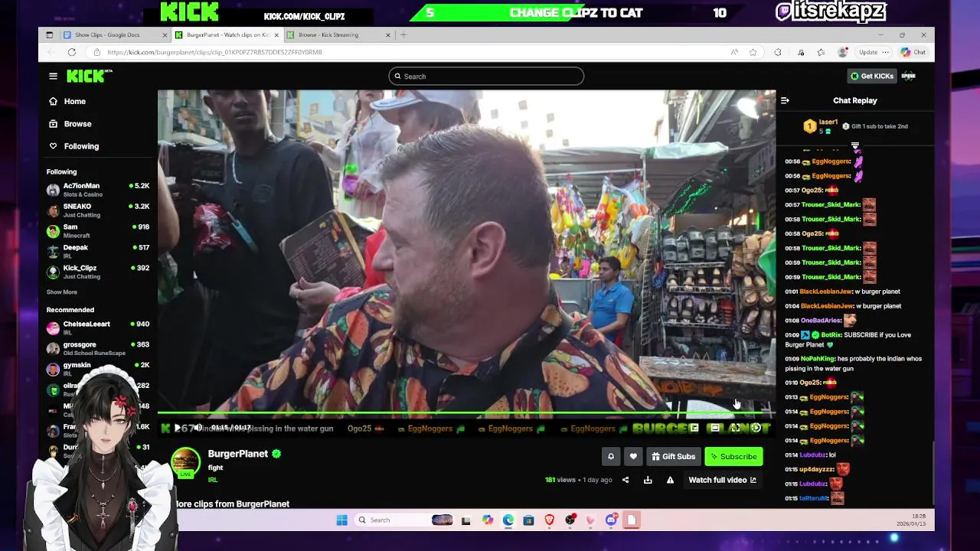Open grossgore recommended channel
Viewport: 980px width, 551px height.
point(97,348)
